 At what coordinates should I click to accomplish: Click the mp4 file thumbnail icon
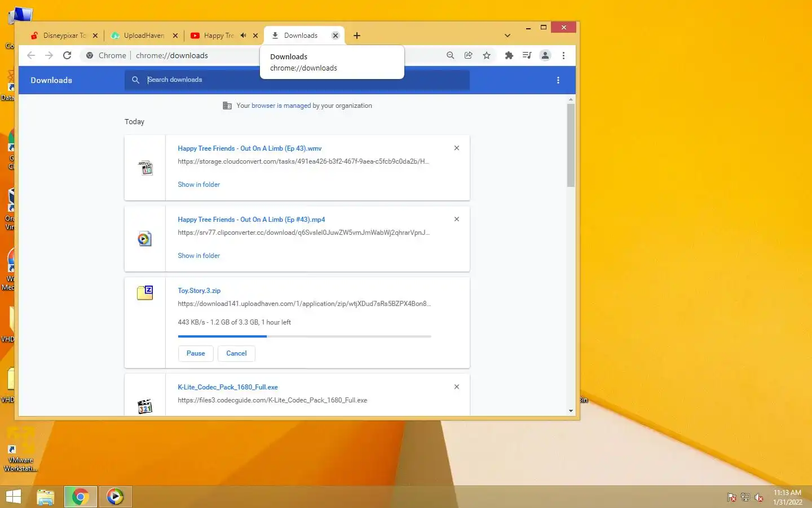pyautogui.click(x=145, y=239)
